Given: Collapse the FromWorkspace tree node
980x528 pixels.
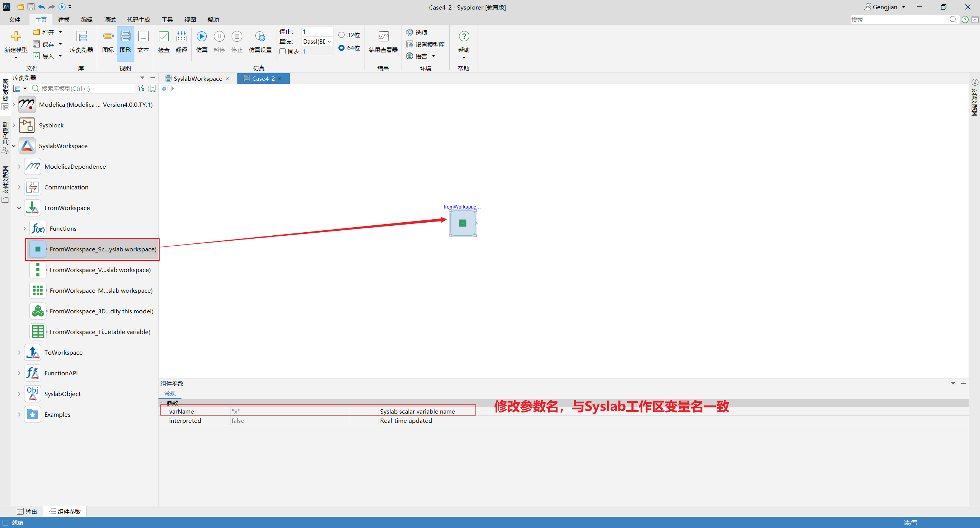Looking at the screenshot, I should click(19, 208).
